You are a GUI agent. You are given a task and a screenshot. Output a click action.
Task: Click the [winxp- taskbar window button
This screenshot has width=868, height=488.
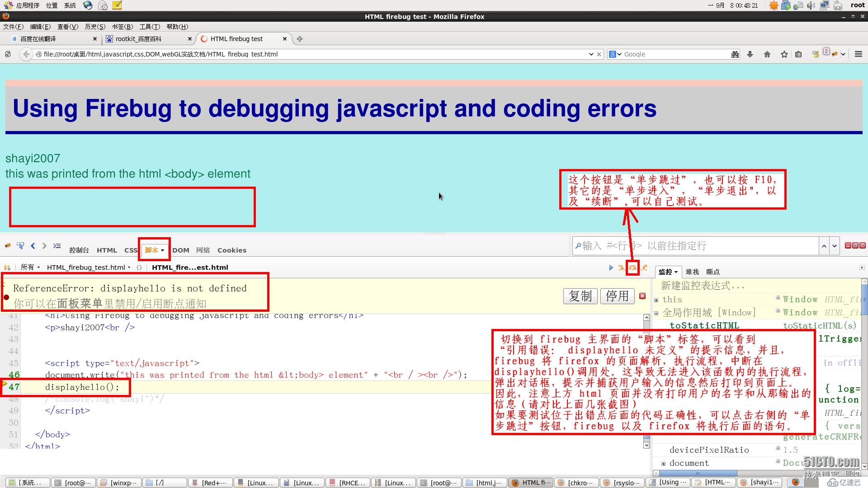pyautogui.click(x=119, y=483)
